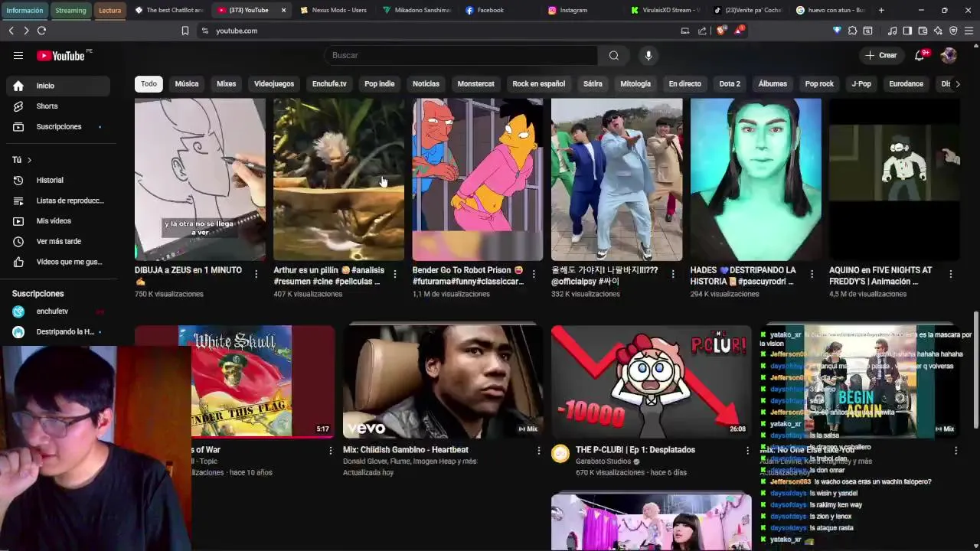
Task: Open options for DIBUJA a ZEUS short
Action: [x=256, y=274]
